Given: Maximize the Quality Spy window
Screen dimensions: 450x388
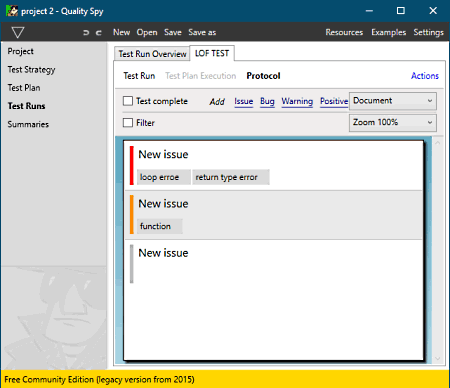Looking at the screenshot, I should (x=401, y=11).
